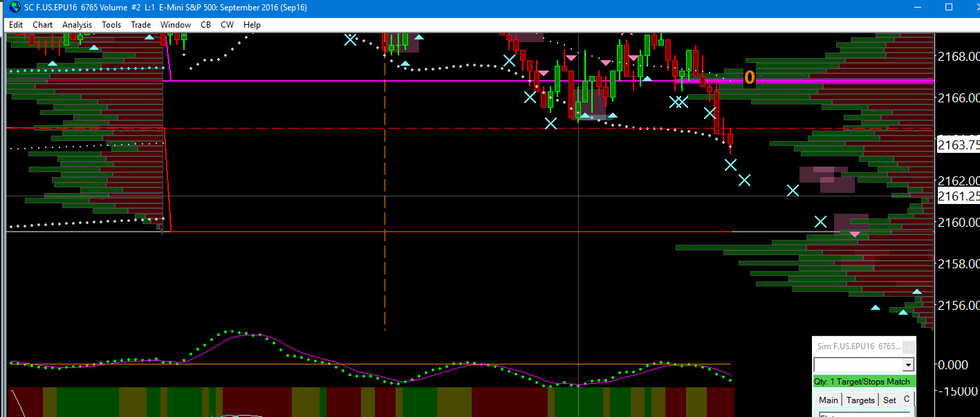Open the Edit menu
Screen dimensions: 980x417
(16, 24)
